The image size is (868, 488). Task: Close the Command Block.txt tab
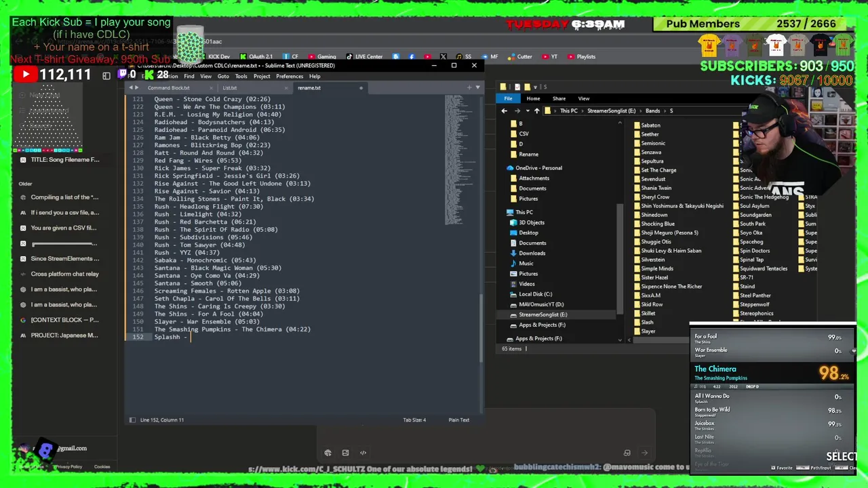click(x=212, y=87)
